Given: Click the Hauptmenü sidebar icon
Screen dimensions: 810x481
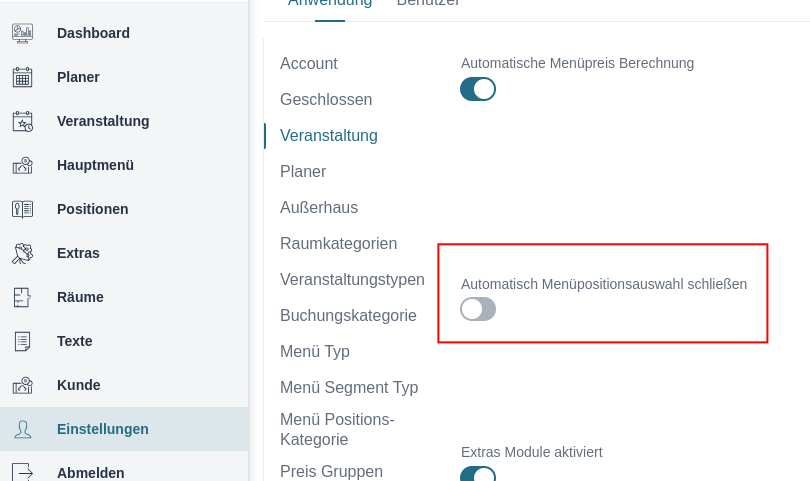Looking at the screenshot, I should (x=22, y=165).
